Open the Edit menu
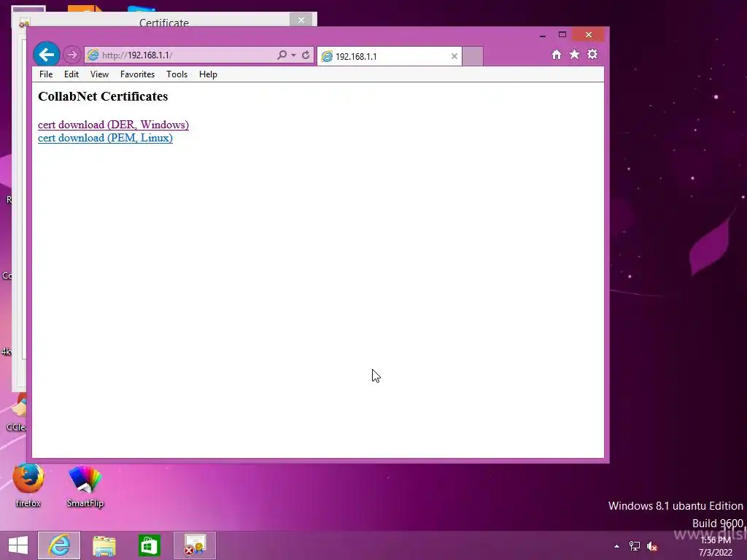The image size is (747, 560). pos(71,74)
